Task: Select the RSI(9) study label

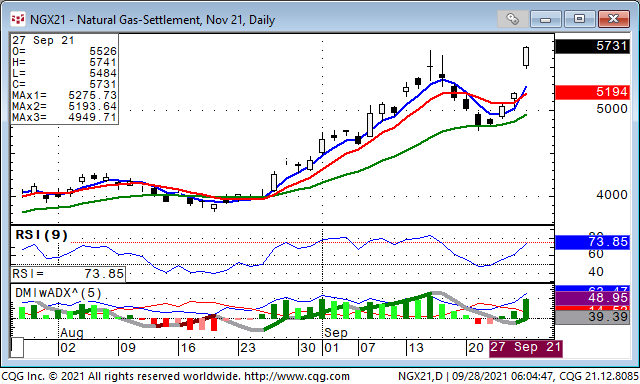Action: pos(41,235)
